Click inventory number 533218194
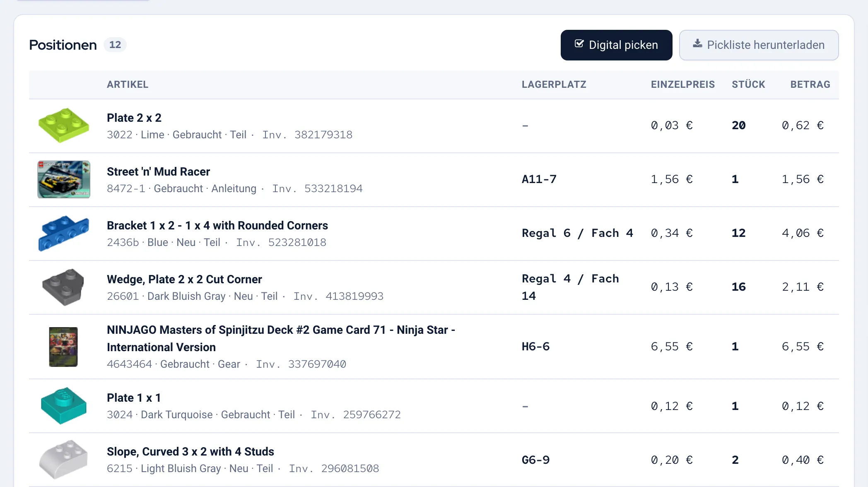The height and width of the screenshot is (487, 868). point(333,189)
